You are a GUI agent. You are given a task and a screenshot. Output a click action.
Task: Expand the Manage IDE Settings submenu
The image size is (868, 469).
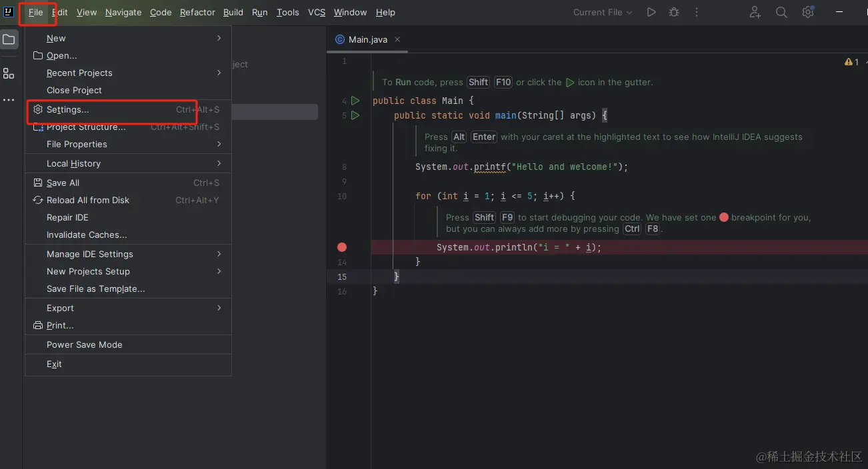pyautogui.click(x=128, y=254)
